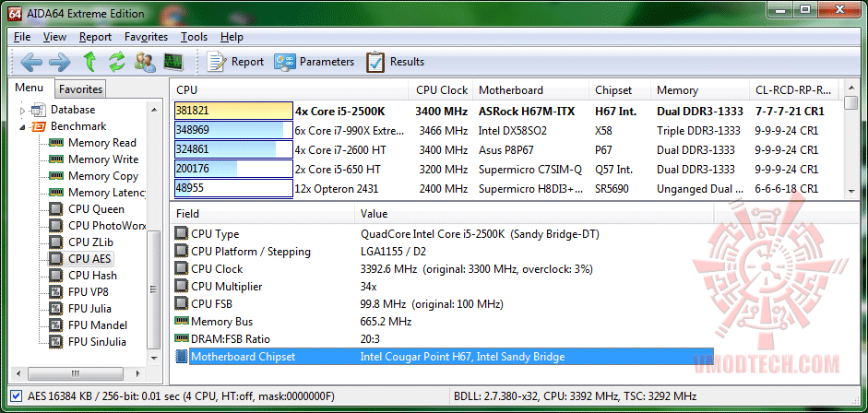Screen dimensions: 868x413
Task: Click the tree horizontal scroll-right arrow
Action: 139,372
